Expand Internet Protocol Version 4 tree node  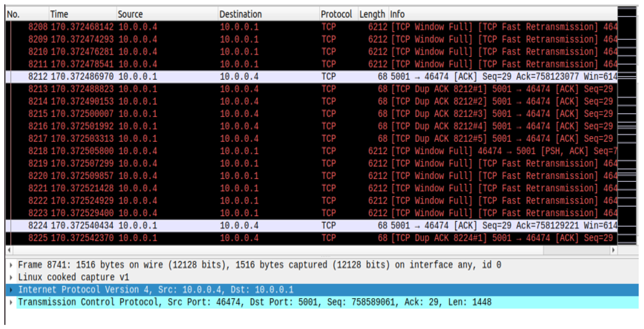pyautogui.click(x=11, y=290)
